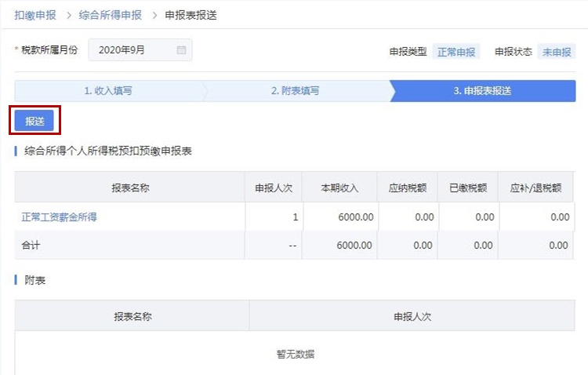This screenshot has width=588, height=375.
Task: Click the 申报人次 header in 附表 table
Action: [412, 316]
